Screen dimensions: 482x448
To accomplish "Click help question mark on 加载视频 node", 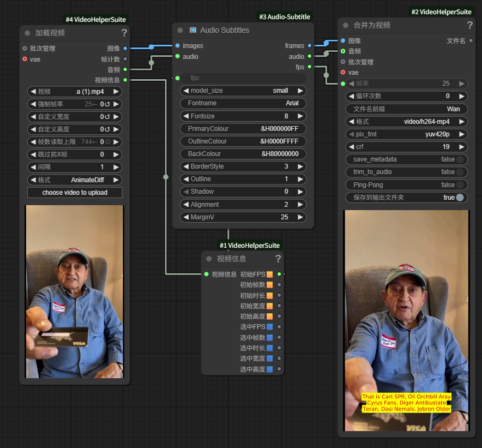I will tap(124, 33).
